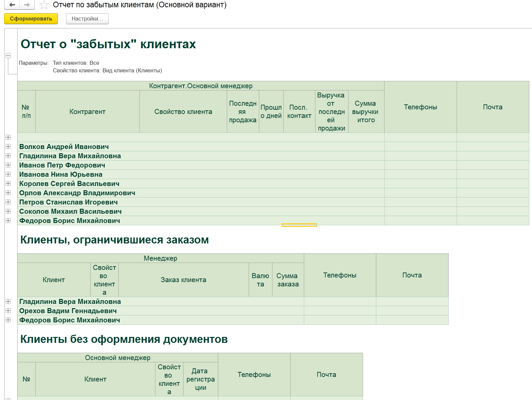This screenshot has height=400, width=532.
Task: Click the Сформировать button
Action: click(31, 19)
